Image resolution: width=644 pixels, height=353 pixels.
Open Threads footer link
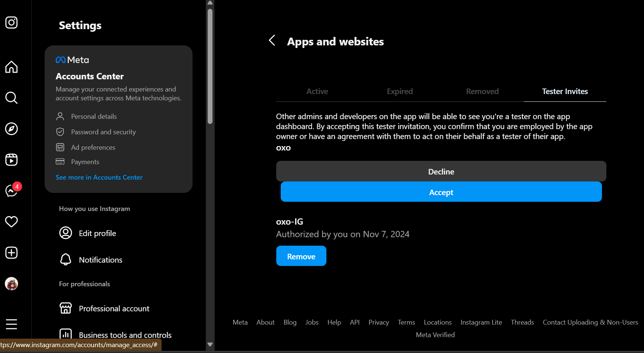click(522, 322)
